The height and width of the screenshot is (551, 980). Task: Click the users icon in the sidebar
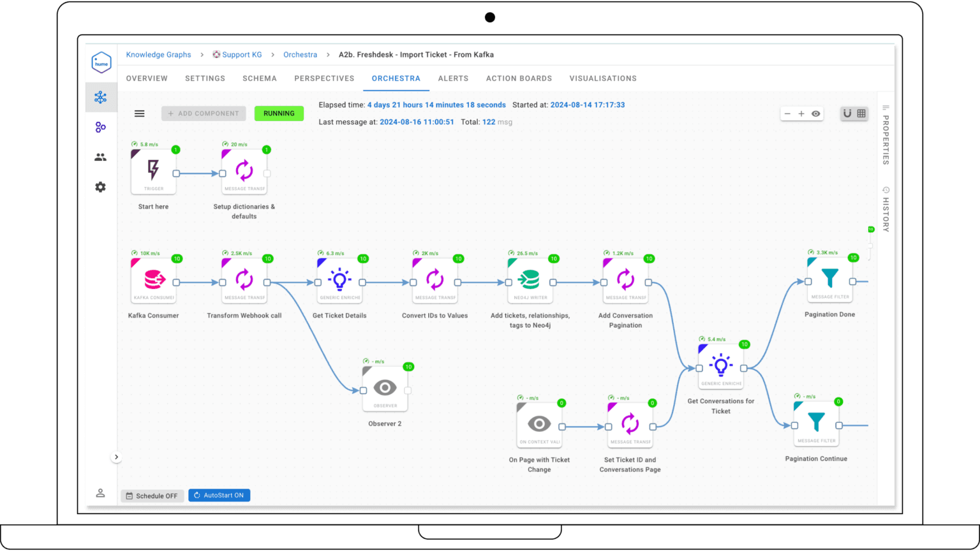coord(100,157)
